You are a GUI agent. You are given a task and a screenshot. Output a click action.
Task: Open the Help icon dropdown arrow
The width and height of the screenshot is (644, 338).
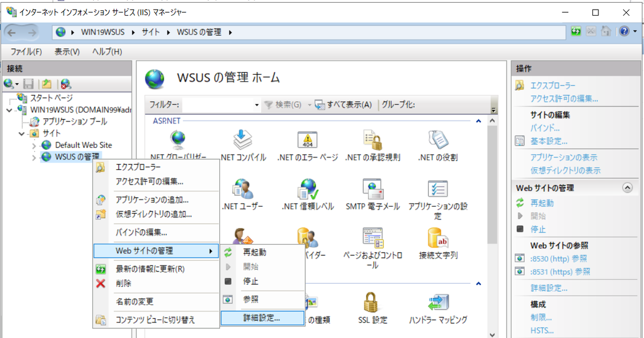pyautogui.click(x=634, y=32)
